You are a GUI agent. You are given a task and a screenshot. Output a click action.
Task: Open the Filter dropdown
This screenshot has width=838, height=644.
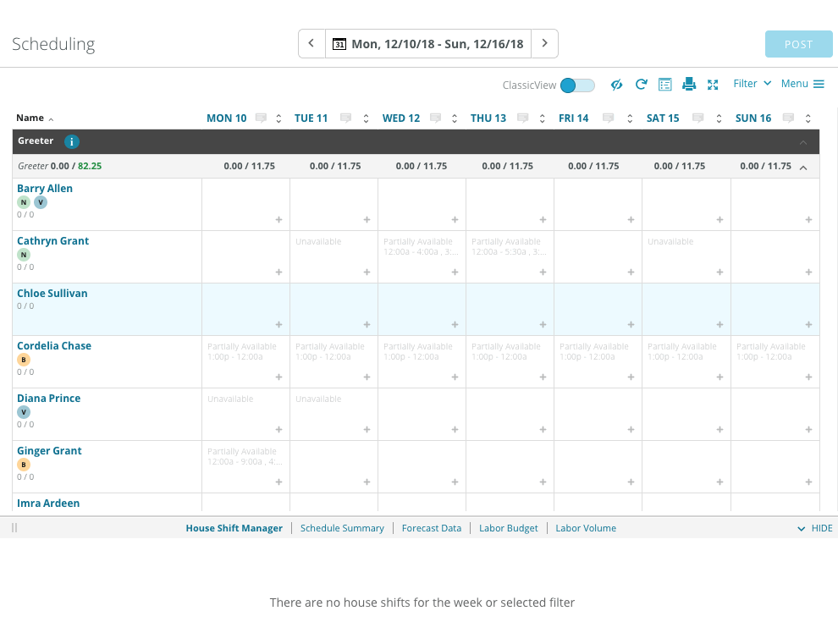click(752, 84)
